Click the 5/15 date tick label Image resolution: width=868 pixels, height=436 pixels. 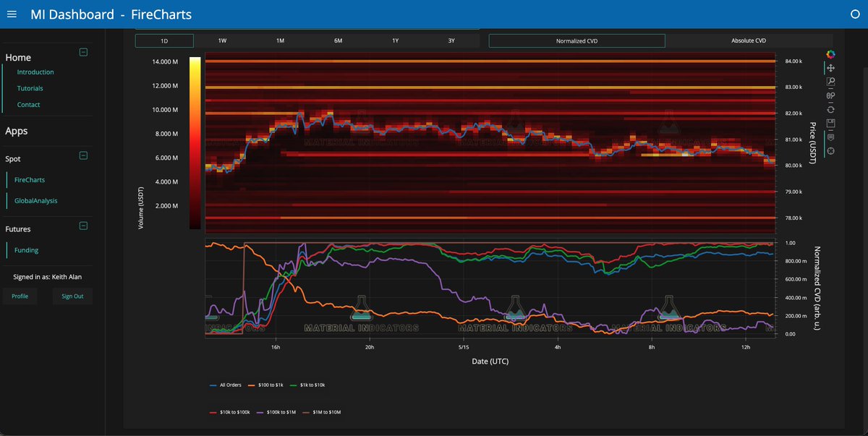[464, 347]
